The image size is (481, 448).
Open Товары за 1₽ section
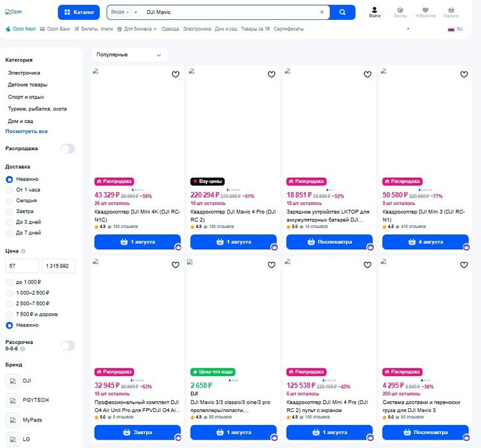click(x=255, y=29)
